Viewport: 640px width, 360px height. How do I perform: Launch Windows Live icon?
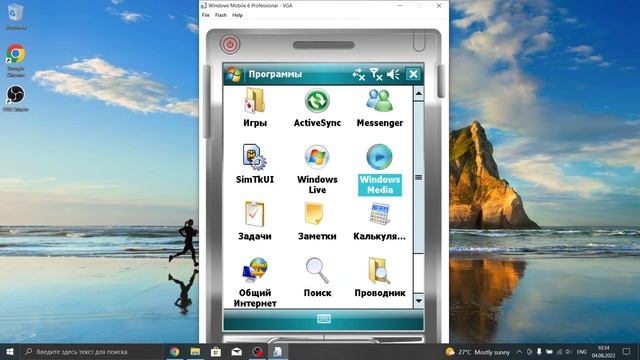click(x=317, y=157)
